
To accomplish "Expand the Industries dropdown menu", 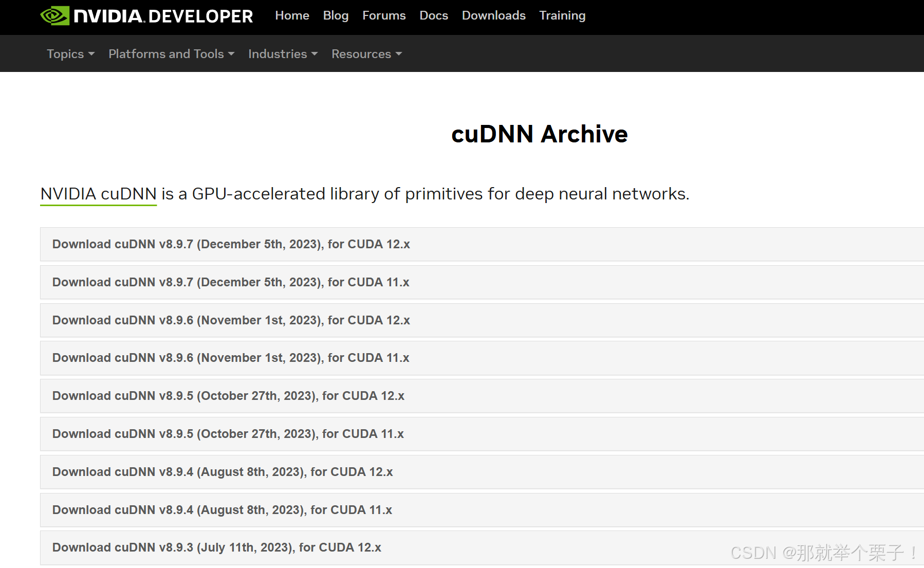I will (283, 54).
